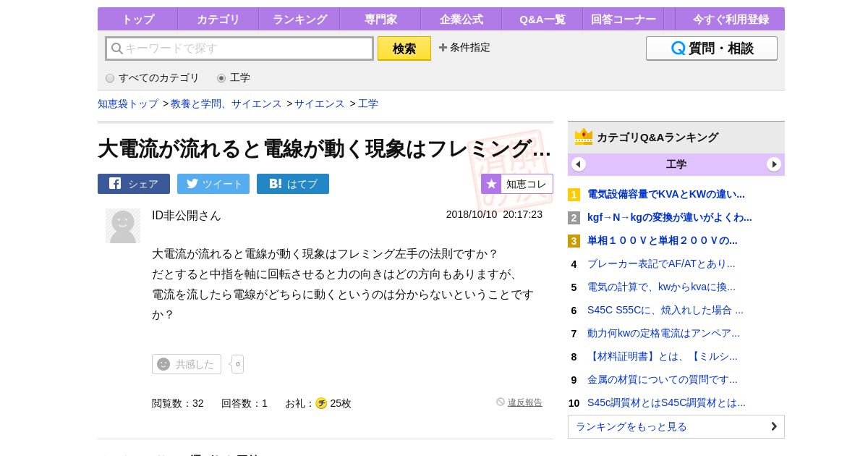Click the question title heading
The image size is (868, 456).
tap(325, 148)
